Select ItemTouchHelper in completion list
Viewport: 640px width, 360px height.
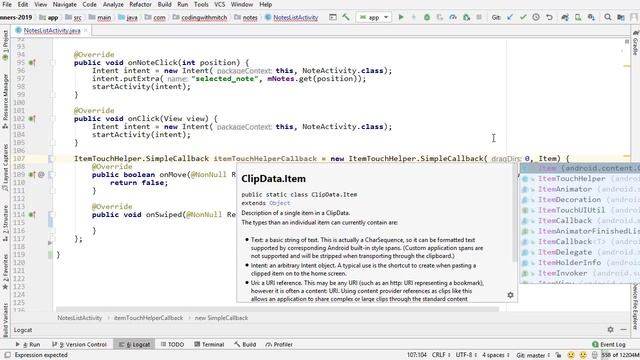click(x=580, y=179)
